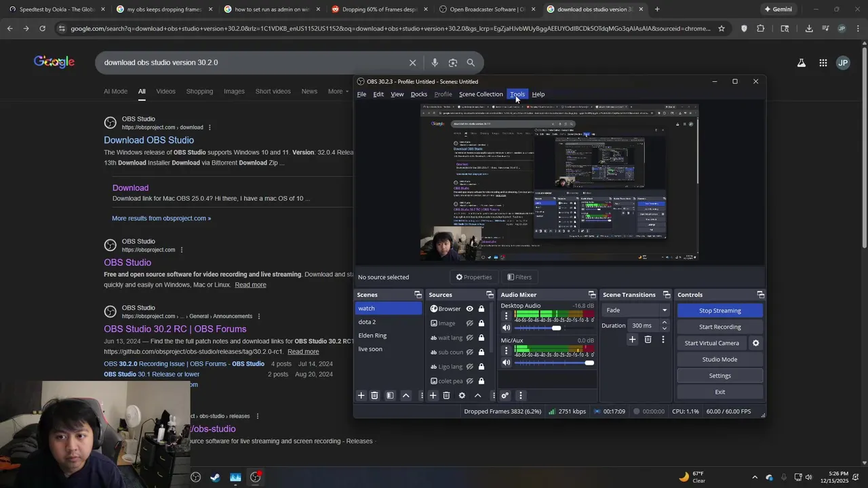Screen dimensions: 868x488
Task: Open OBS File menu
Action: pyautogui.click(x=361, y=94)
